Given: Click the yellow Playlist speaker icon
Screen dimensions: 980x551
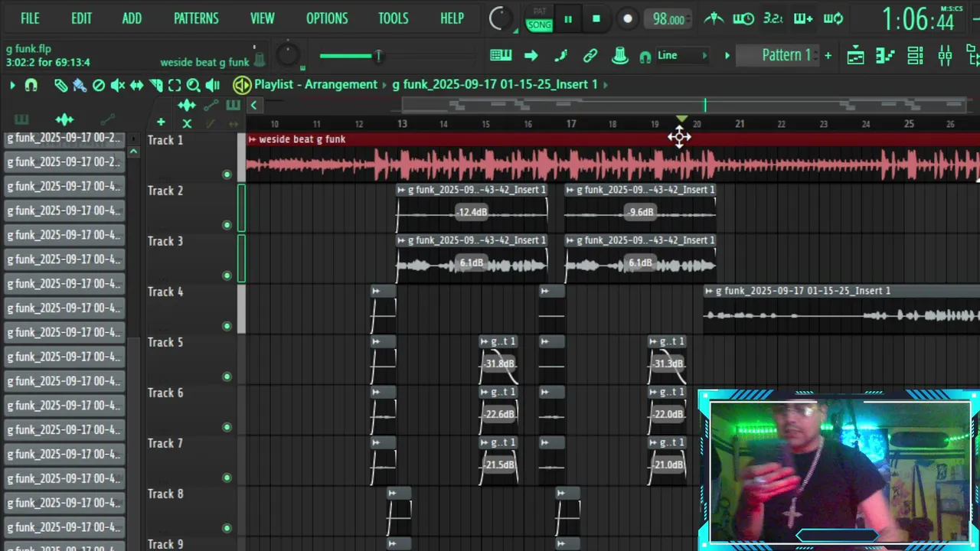Looking at the screenshot, I should click(242, 85).
